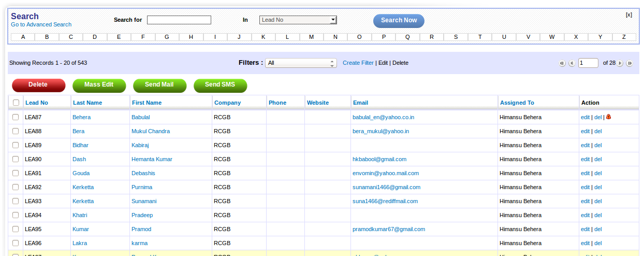The height and width of the screenshot is (256, 644).
Task: Go to the first page of records
Action: pos(562,63)
